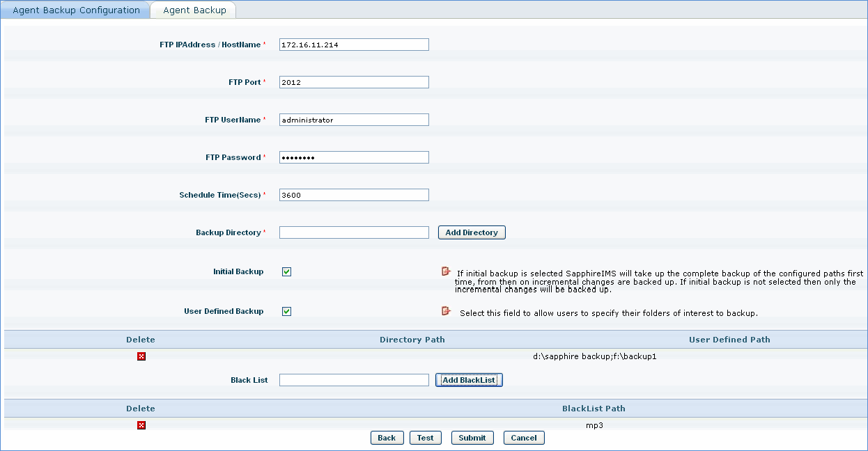Disable the User Defined Backup checkbox
Image resolution: width=868 pixels, height=451 pixels.
pos(286,311)
